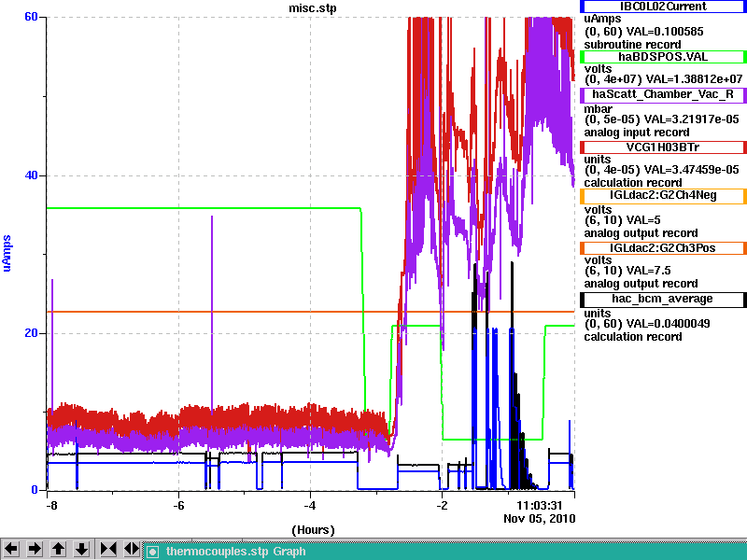
Task: Click the 'subroutine record' label
Action: [633, 45]
